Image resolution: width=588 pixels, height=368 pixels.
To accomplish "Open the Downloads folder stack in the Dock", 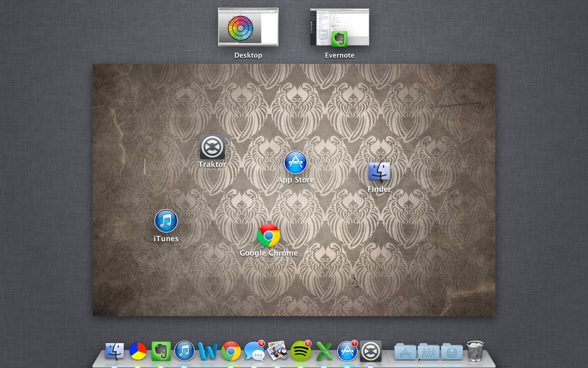I will click(452, 352).
